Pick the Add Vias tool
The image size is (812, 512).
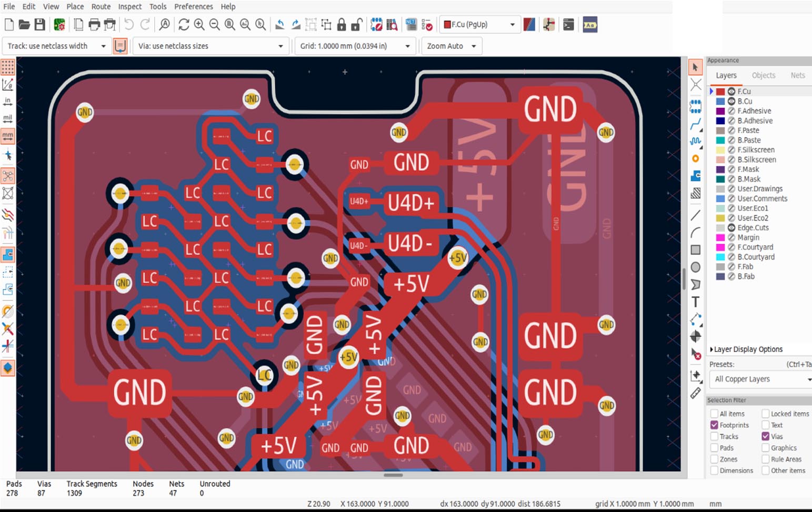coord(696,158)
